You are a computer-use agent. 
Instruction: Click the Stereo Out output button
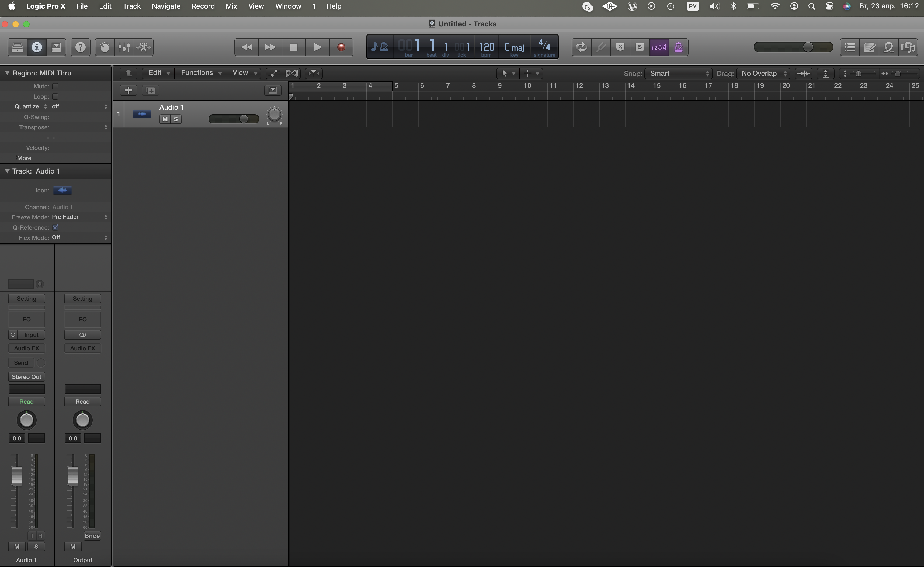(26, 377)
